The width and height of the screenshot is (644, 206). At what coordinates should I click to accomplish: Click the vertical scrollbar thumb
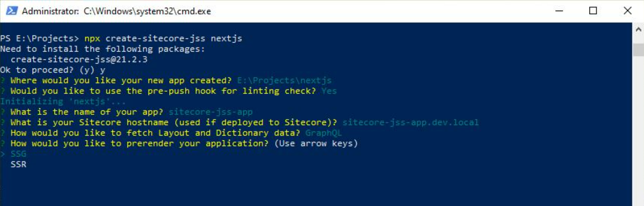(638, 50)
